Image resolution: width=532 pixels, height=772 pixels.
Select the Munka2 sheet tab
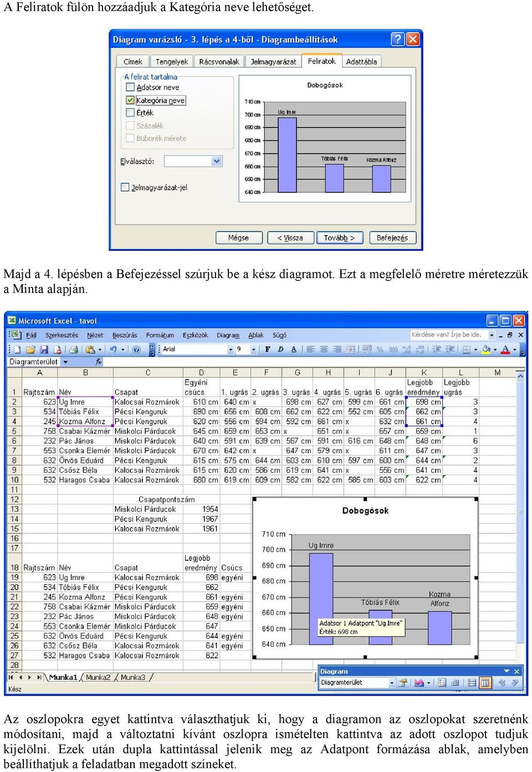pyautogui.click(x=98, y=677)
